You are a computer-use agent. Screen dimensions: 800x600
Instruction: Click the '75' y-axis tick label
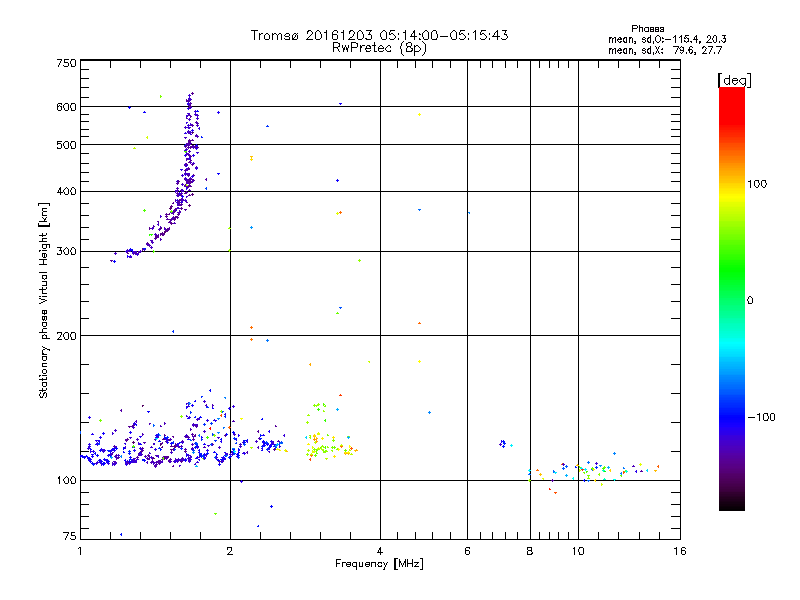(70, 536)
